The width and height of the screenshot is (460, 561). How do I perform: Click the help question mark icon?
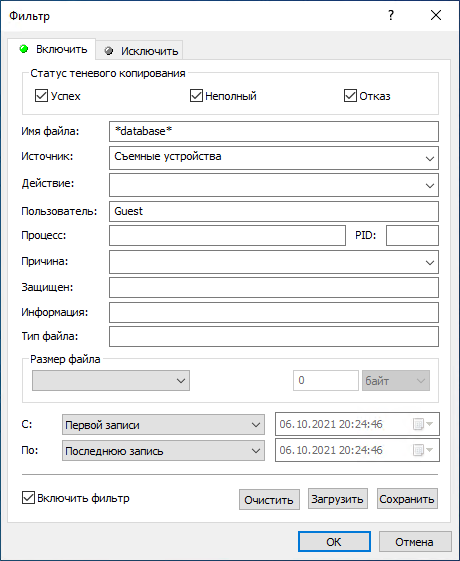coord(391,15)
